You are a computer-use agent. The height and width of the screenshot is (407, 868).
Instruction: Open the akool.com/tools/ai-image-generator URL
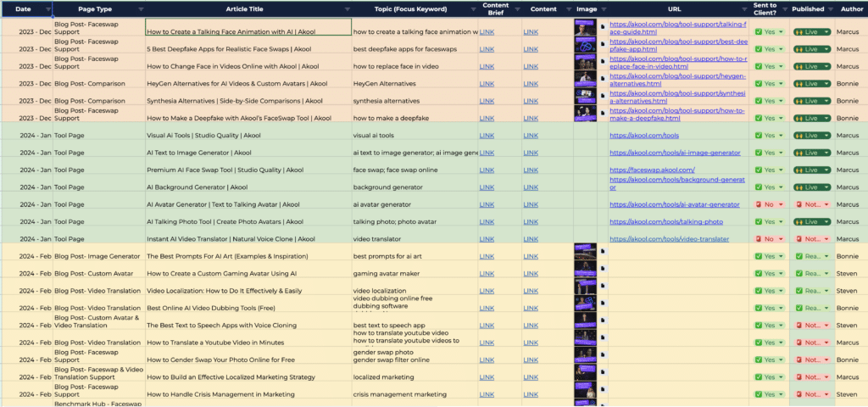point(675,153)
